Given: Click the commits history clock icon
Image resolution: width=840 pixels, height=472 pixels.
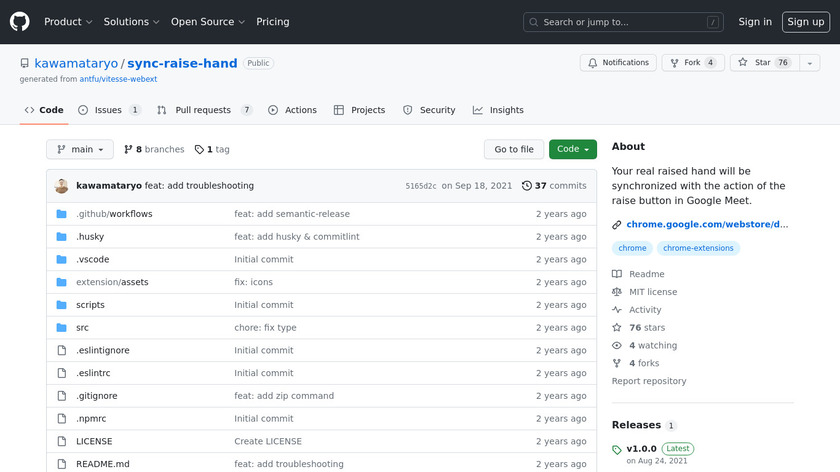Looking at the screenshot, I should (x=527, y=185).
